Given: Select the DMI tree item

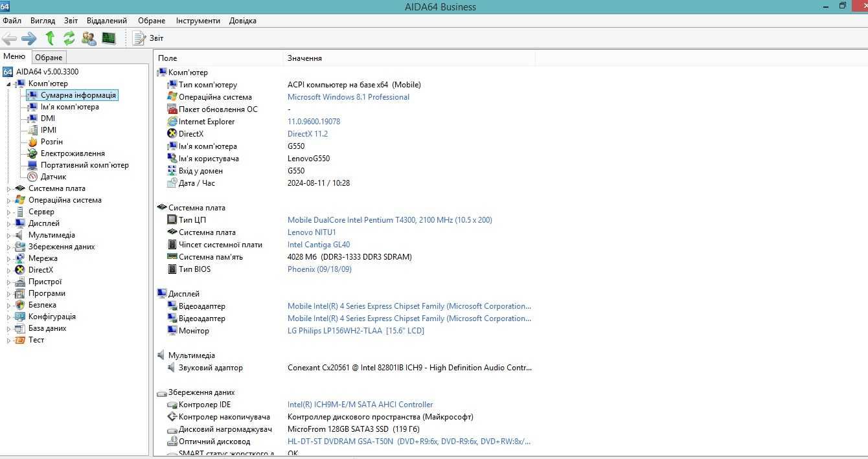Looking at the screenshot, I should coord(48,118).
